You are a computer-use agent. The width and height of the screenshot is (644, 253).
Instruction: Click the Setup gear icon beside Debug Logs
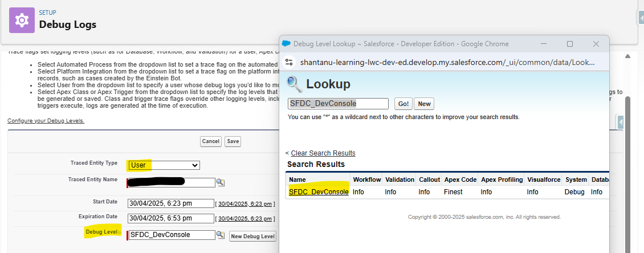coord(22,20)
